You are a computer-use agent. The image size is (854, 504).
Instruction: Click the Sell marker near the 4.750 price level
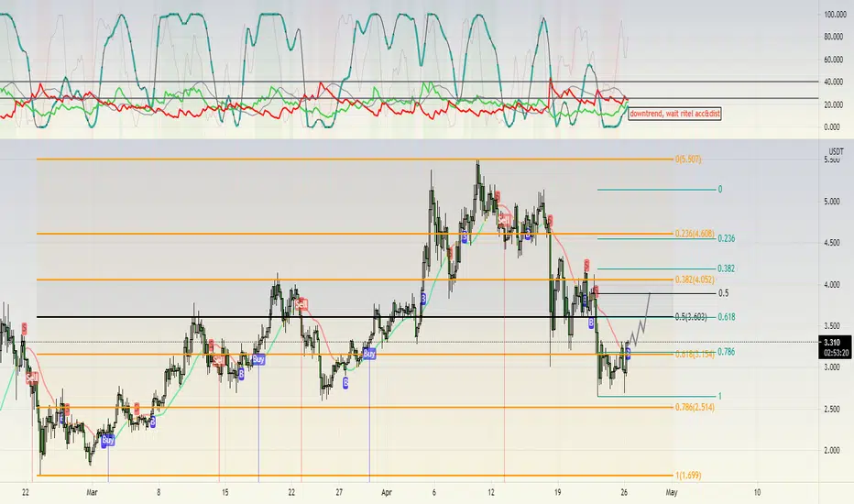tap(504, 220)
